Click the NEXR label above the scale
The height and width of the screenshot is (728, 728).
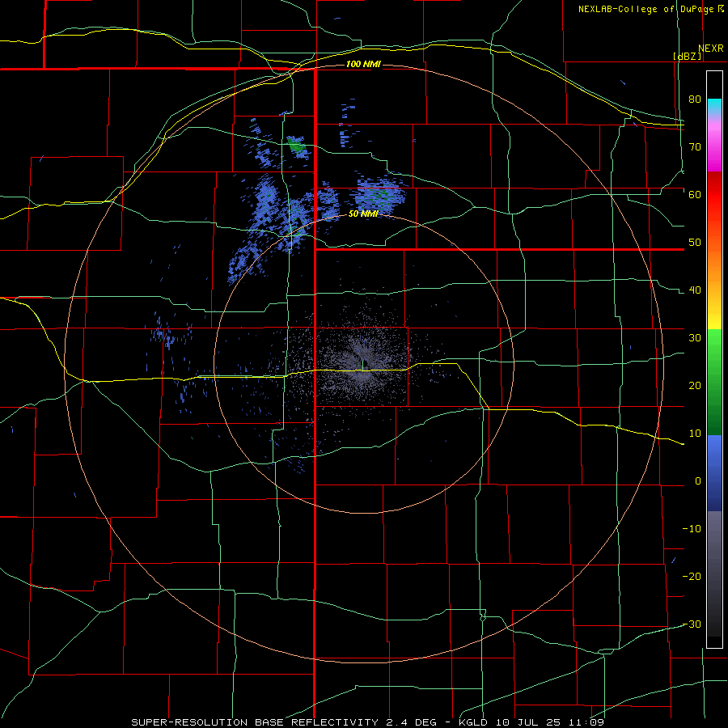click(711, 49)
